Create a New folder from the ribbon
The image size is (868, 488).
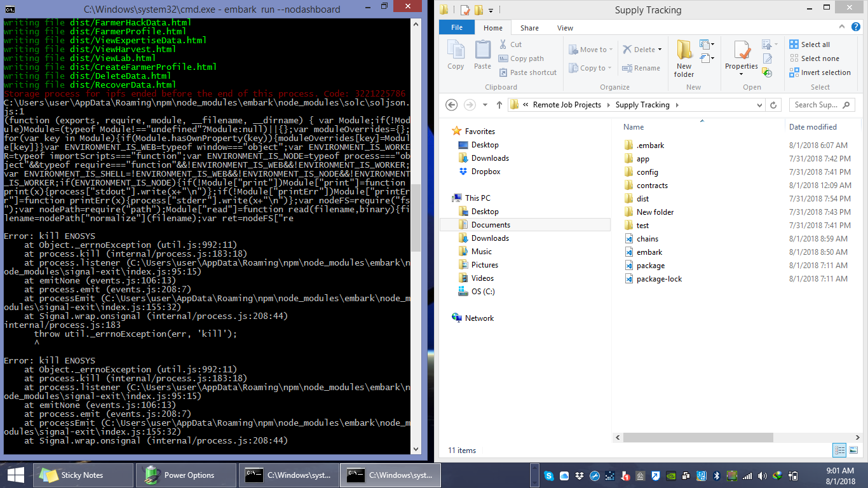tap(684, 57)
